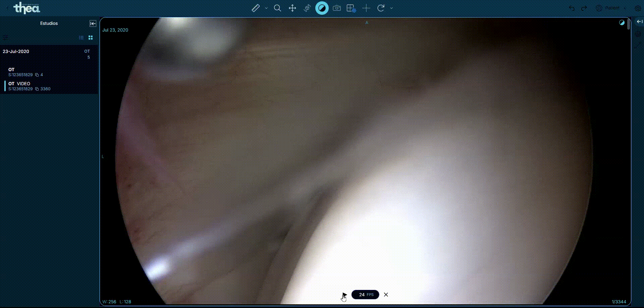Switch studies to list view

coord(81,38)
